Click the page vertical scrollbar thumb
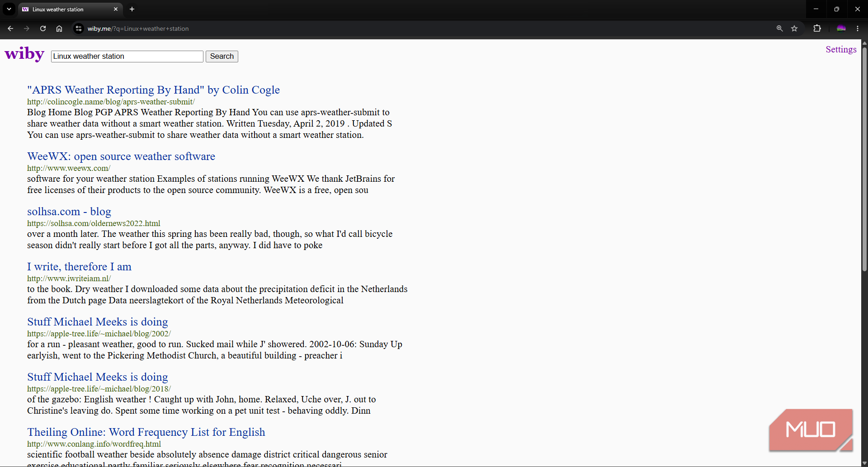 tap(864, 158)
